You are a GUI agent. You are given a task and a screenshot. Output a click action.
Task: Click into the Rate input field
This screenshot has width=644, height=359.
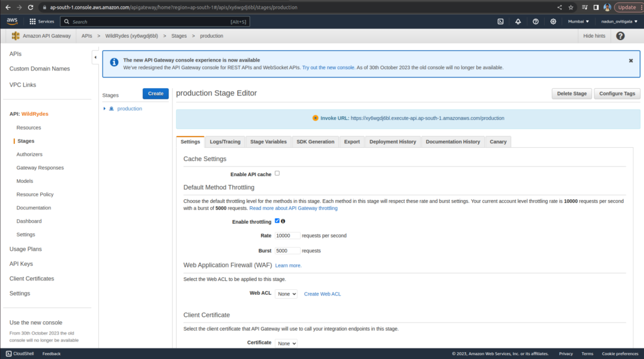pyautogui.click(x=287, y=235)
